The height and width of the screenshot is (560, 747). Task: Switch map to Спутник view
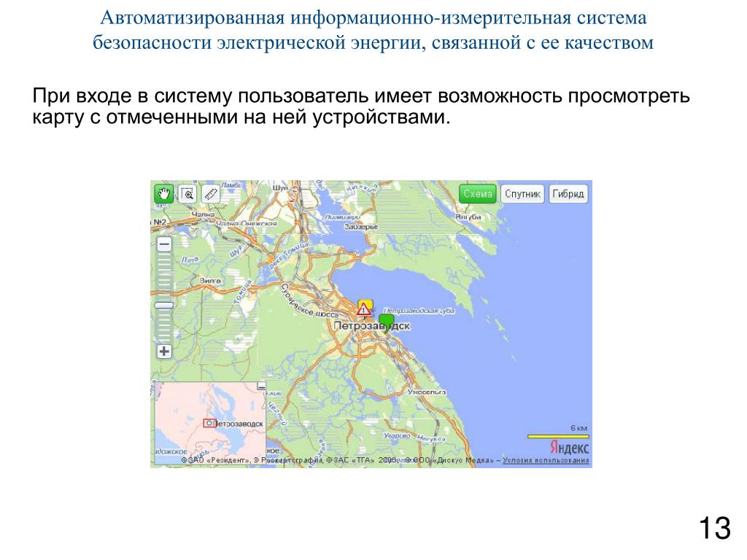[x=522, y=194]
